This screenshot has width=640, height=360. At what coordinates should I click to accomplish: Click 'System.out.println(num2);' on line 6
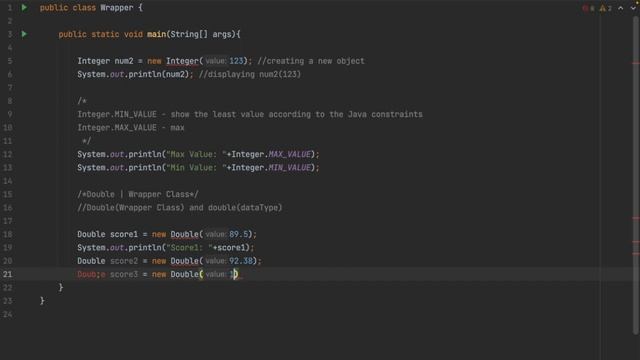point(135,74)
